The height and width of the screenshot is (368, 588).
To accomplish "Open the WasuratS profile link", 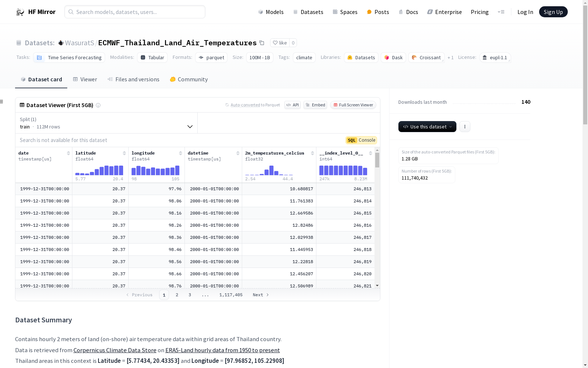I will [x=79, y=43].
